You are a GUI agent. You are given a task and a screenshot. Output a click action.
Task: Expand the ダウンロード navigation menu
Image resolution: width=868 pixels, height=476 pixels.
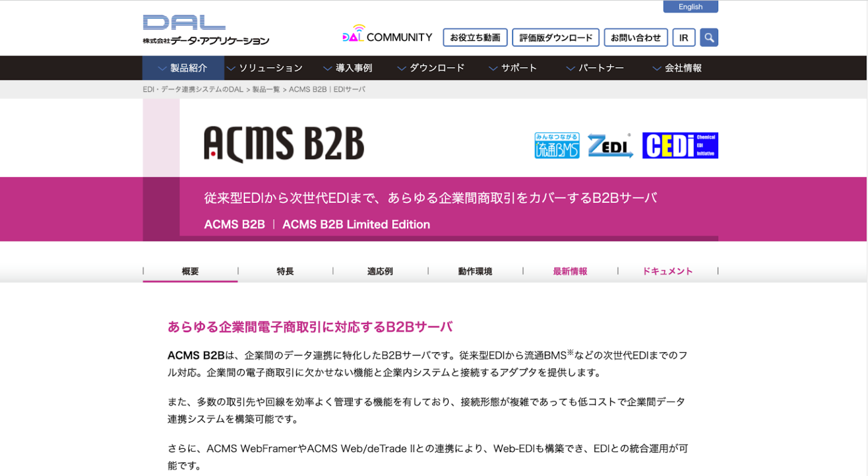pyautogui.click(x=431, y=68)
